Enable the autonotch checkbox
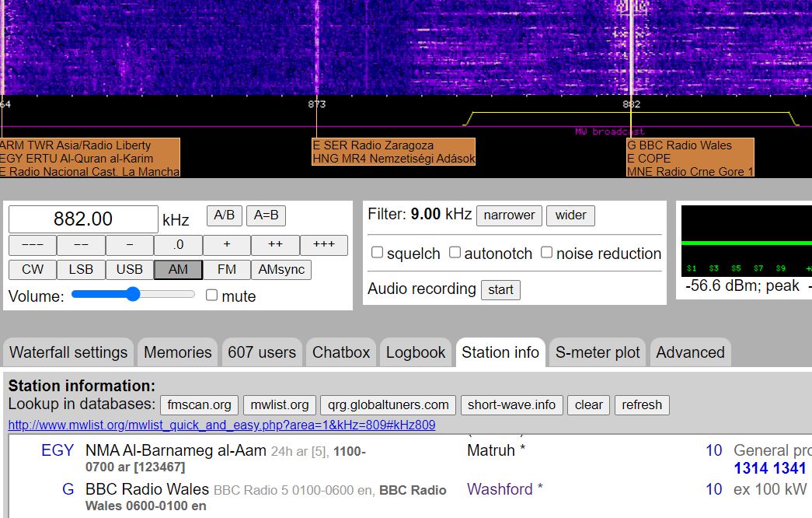The width and height of the screenshot is (812, 518). pyautogui.click(x=455, y=253)
